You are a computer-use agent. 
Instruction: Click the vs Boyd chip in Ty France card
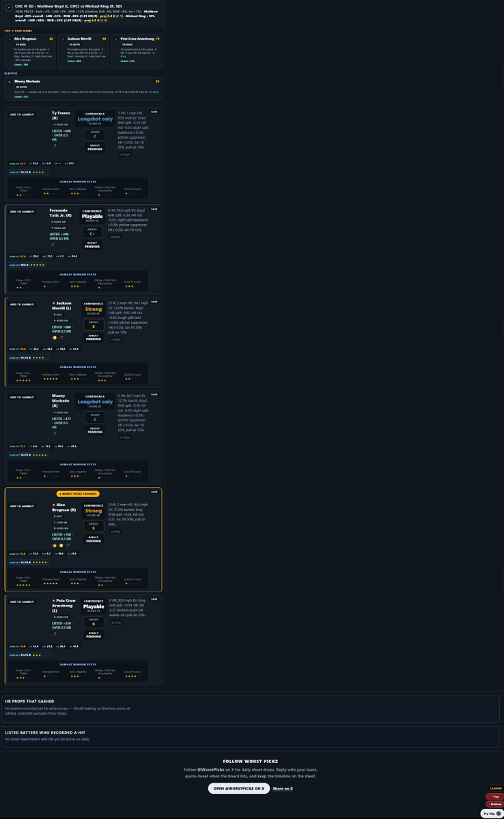point(125,154)
